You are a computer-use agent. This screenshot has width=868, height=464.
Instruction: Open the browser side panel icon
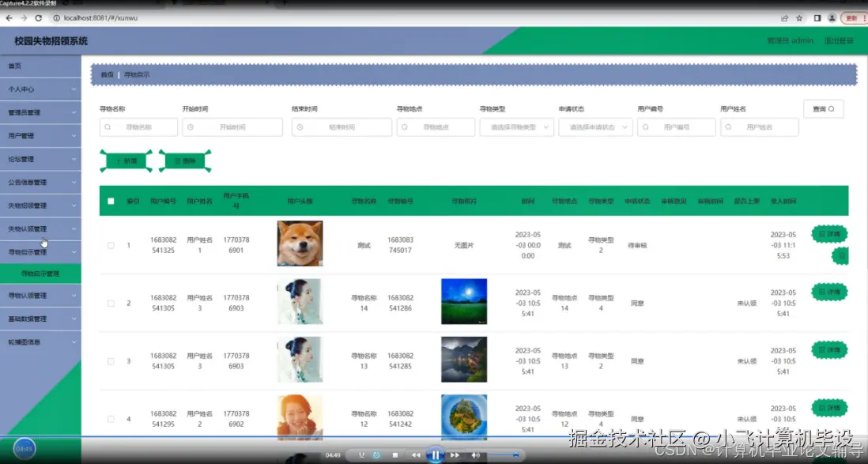[x=817, y=17]
